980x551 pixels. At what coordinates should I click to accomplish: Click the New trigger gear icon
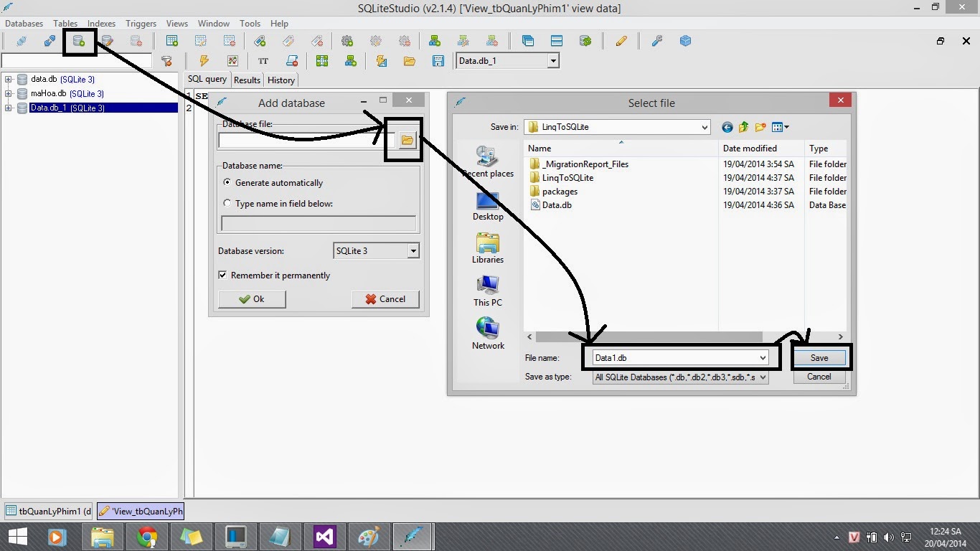(x=347, y=42)
